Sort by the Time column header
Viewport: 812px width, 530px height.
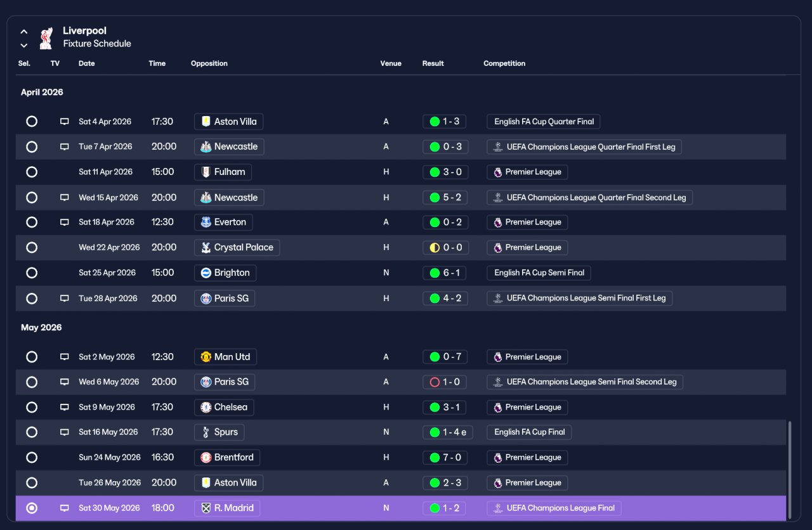pos(157,63)
